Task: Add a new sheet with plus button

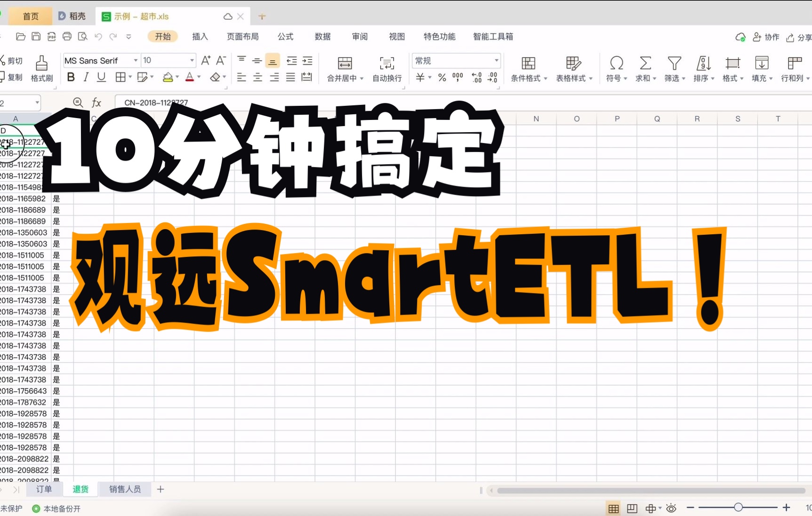Action: pos(161,489)
